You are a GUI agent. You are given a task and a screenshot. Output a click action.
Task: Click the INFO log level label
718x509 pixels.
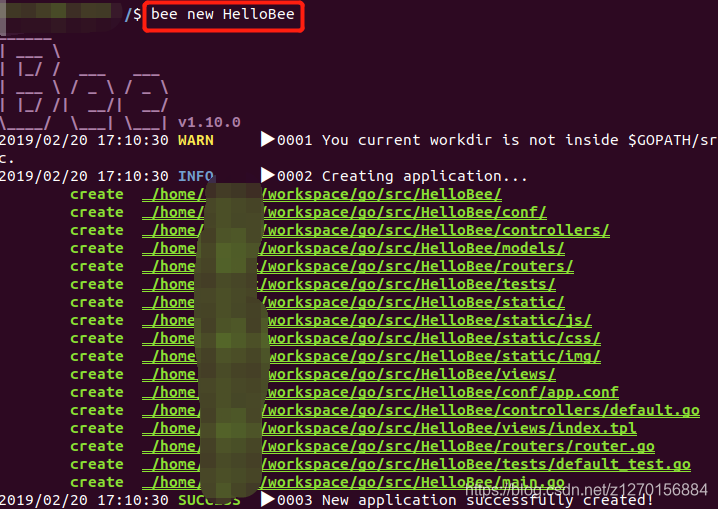coord(196,176)
